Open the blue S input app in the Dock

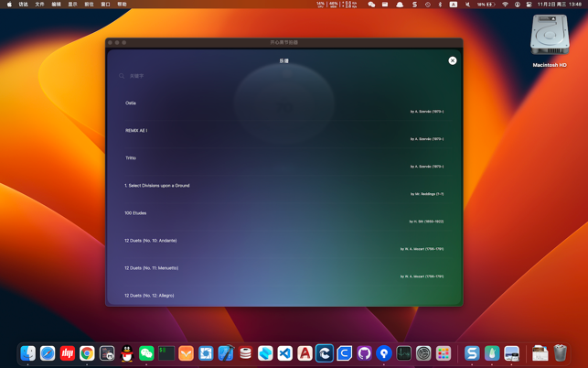coord(472,353)
